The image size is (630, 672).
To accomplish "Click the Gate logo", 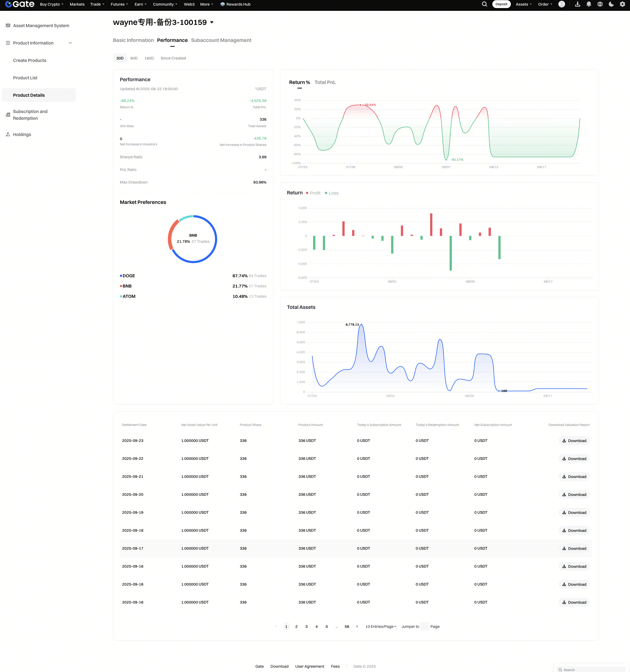I will point(20,4).
